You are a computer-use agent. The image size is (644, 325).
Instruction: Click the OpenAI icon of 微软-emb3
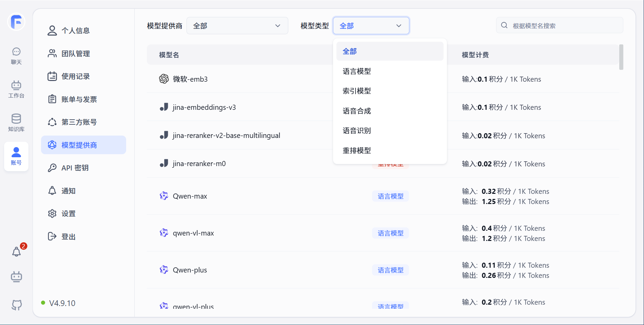point(164,79)
